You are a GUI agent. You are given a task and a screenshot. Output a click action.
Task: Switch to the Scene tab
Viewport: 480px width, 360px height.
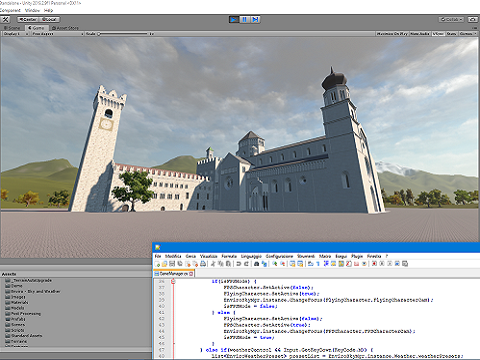click(12, 28)
